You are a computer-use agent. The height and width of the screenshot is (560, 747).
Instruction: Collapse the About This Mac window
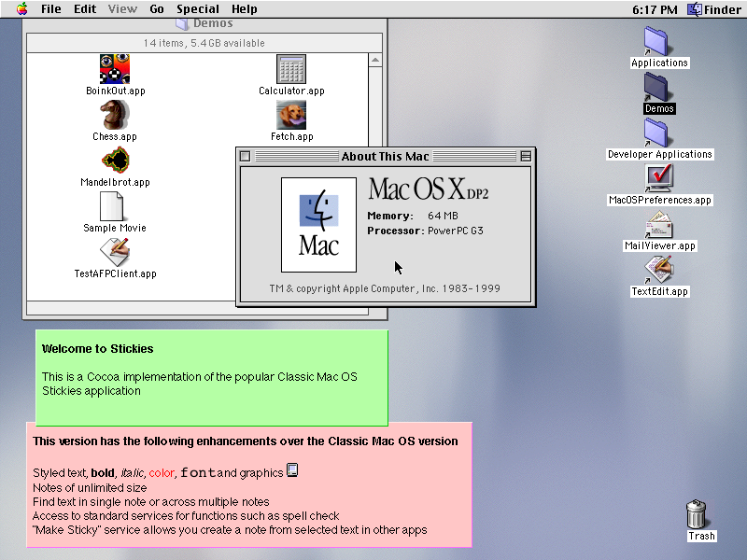pos(526,156)
